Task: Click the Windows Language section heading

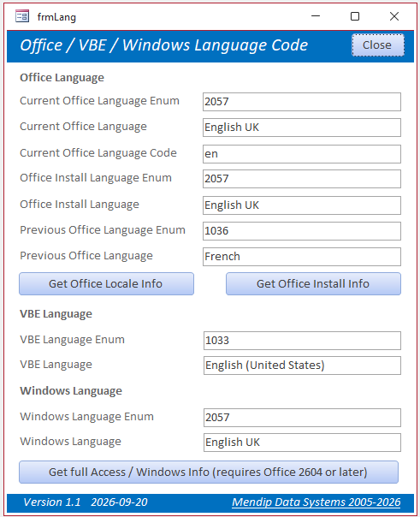Action: [71, 391]
